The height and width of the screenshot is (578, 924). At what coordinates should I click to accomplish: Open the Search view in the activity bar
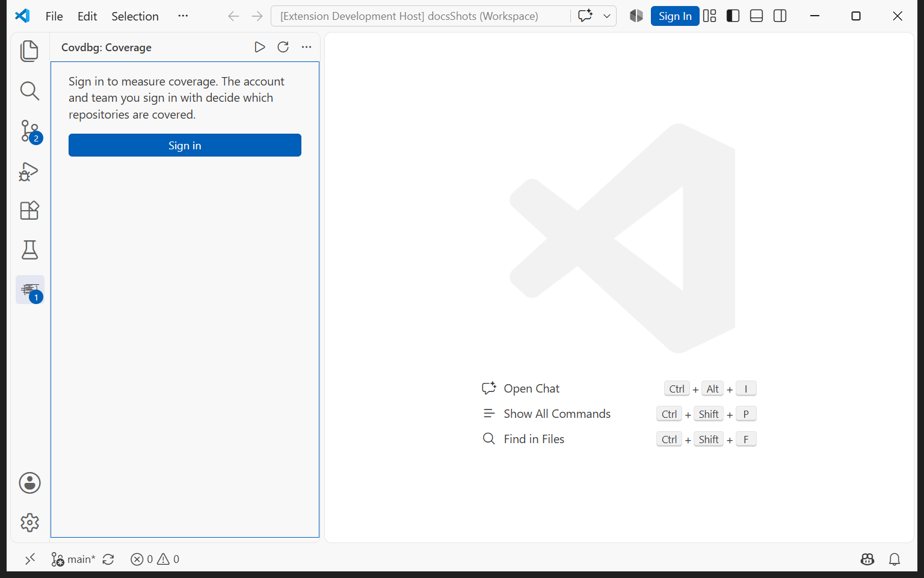pyautogui.click(x=29, y=91)
